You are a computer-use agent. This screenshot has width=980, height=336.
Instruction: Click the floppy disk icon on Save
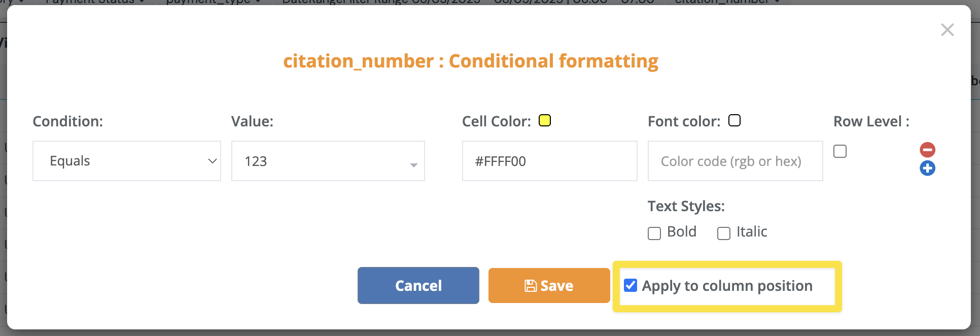point(531,286)
